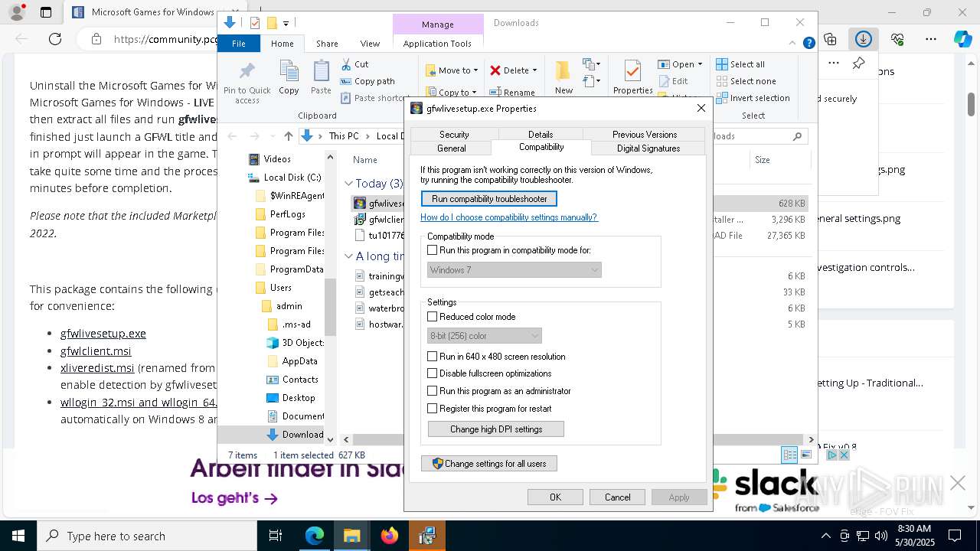
Task: Click the Windows Start button
Action: 18,536
